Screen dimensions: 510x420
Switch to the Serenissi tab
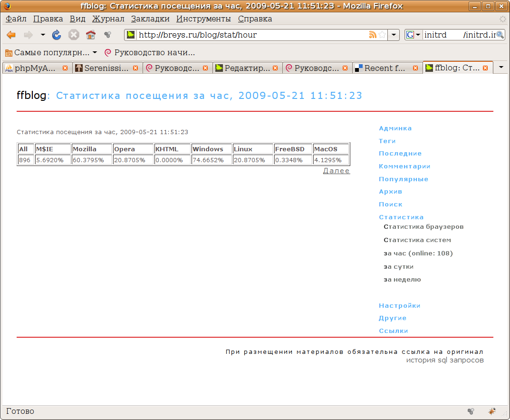point(106,68)
